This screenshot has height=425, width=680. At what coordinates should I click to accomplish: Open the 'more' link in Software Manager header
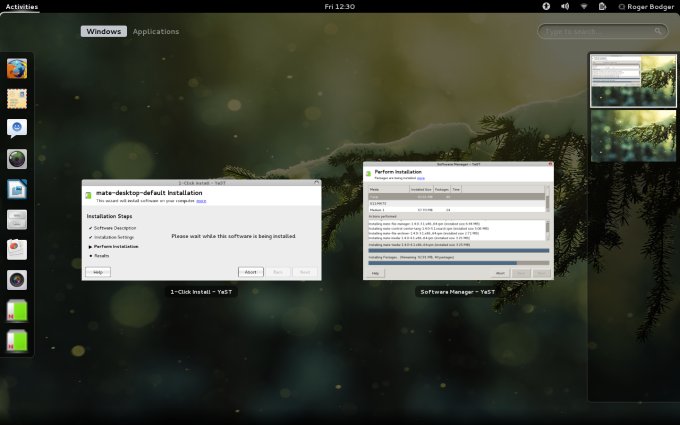coord(421,178)
